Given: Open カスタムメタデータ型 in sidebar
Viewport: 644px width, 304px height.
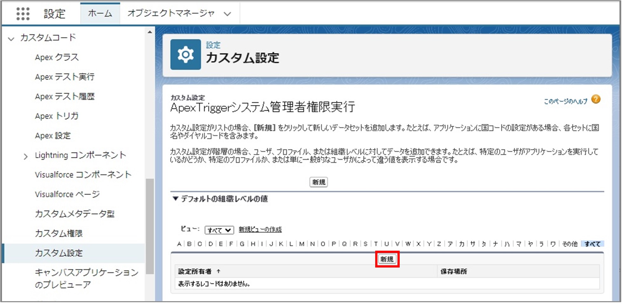Looking at the screenshot, I should (75, 214).
